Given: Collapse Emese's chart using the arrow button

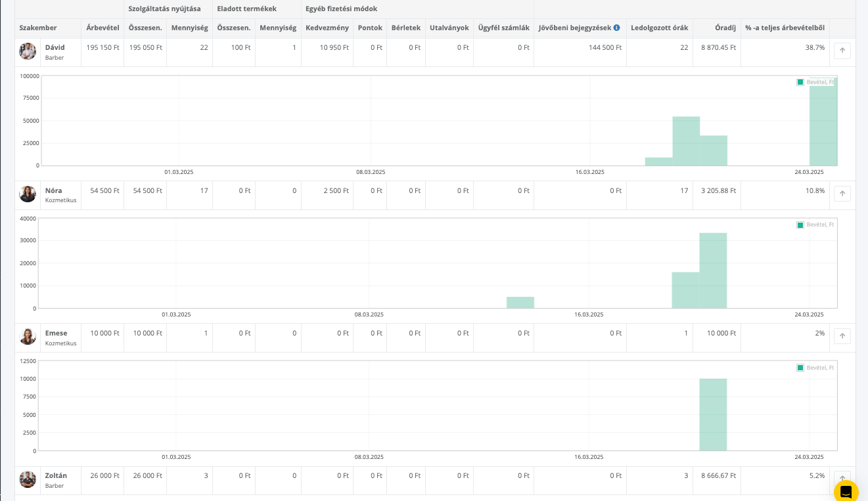Looking at the screenshot, I should pos(842,336).
